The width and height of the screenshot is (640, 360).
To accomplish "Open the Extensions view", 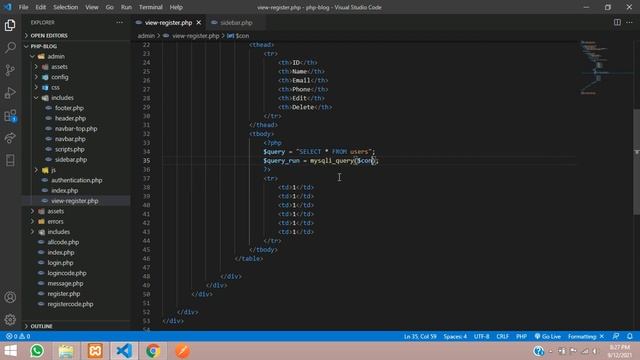I will (x=10, y=116).
